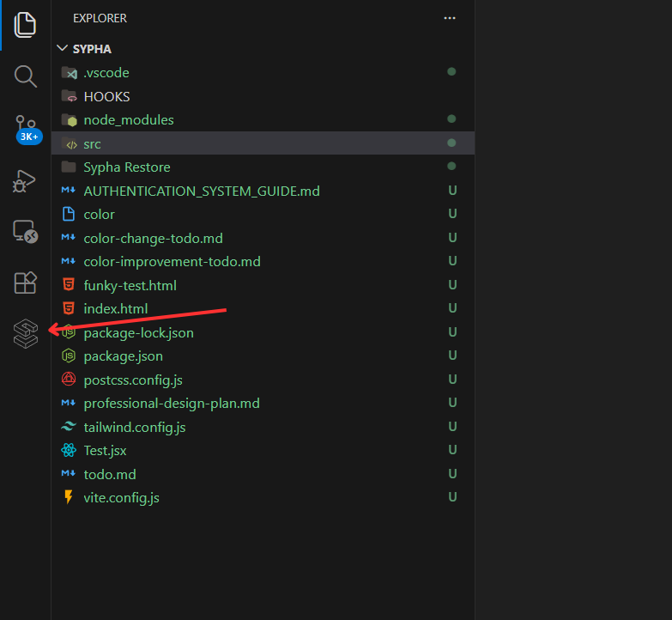Click the file icon beside color
Image resolution: width=672 pixels, height=620 pixels.
click(69, 214)
